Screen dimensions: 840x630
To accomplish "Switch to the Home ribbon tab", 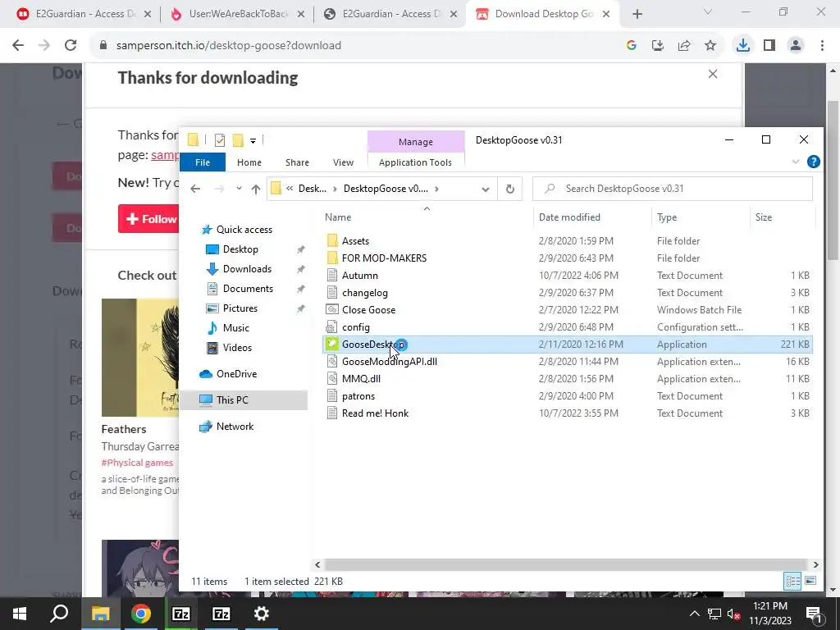I will point(249,162).
